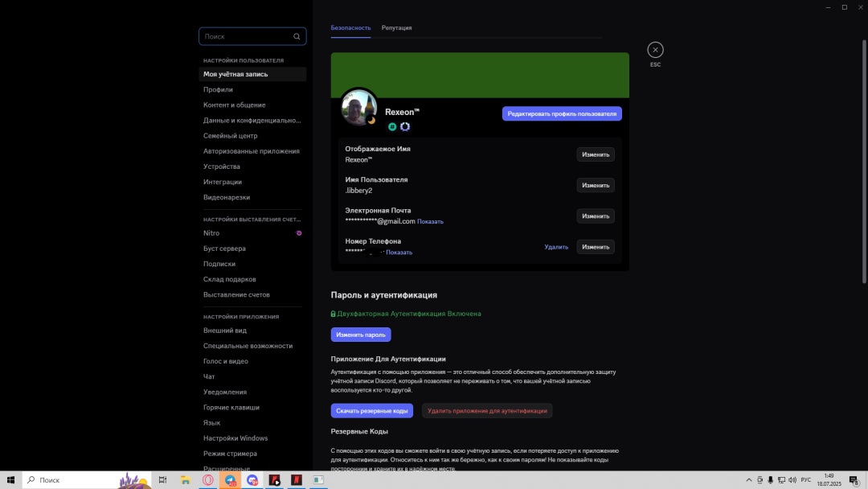Open Горячие клавиши settings
868x489 pixels.
click(x=252, y=408)
